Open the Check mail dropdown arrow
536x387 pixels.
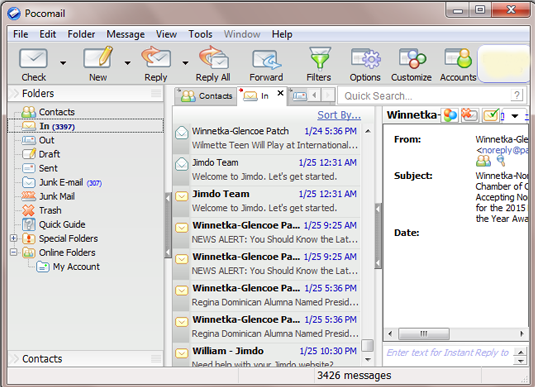(x=63, y=63)
